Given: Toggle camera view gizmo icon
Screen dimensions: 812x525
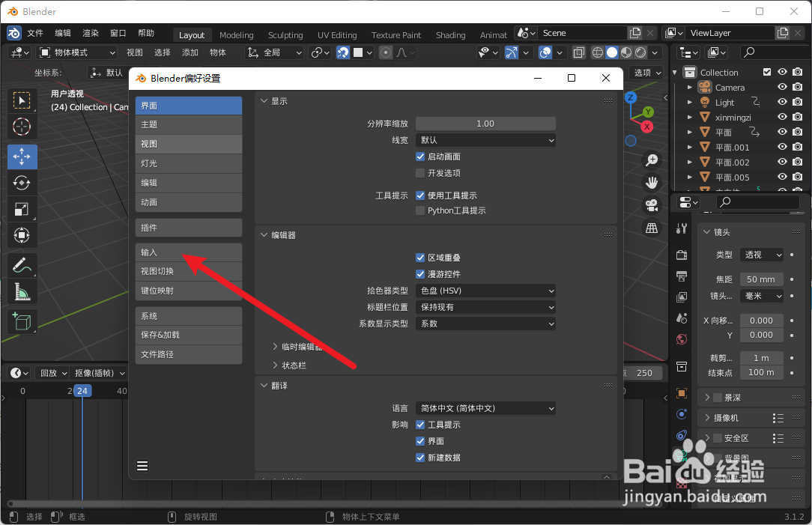Looking at the screenshot, I should coord(652,205).
